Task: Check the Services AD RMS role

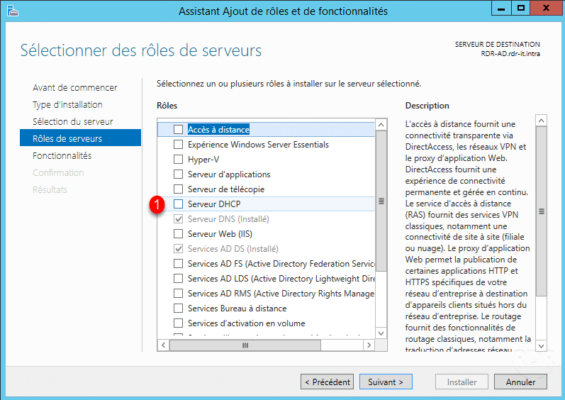Action: (x=178, y=293)
